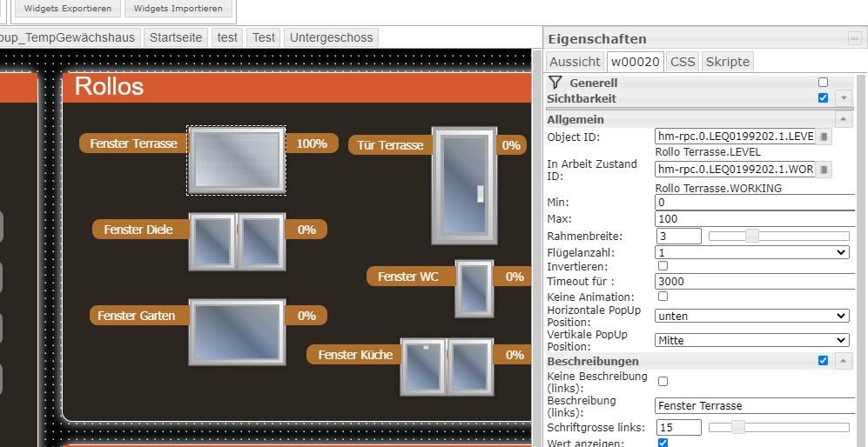
Task: Open object browser for Object ID field
Action: (x=824, y=136)
